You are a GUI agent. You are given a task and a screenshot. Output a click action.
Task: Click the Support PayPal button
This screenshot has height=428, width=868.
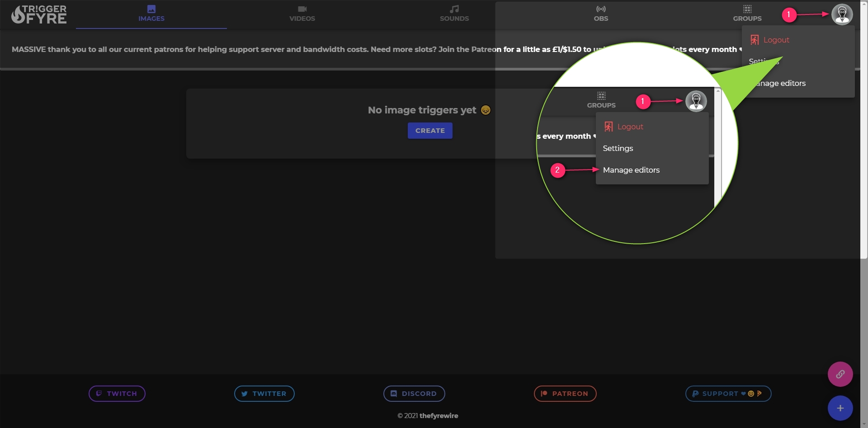click(728, 394)
